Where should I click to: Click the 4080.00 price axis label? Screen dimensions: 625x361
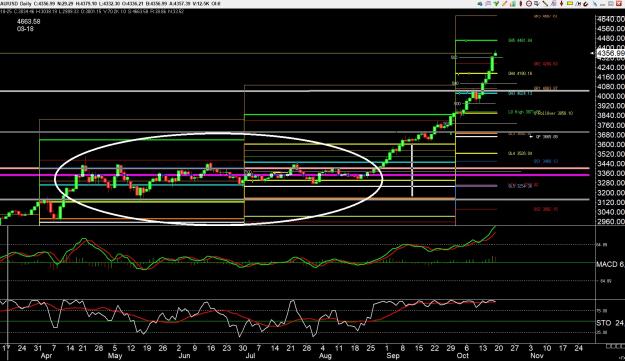[x=611, y=86]
